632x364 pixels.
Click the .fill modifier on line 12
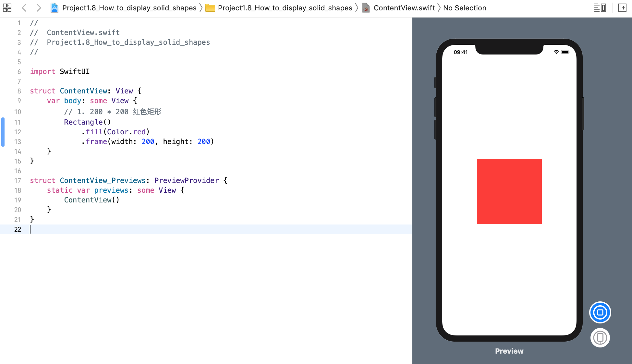[92, 132]
